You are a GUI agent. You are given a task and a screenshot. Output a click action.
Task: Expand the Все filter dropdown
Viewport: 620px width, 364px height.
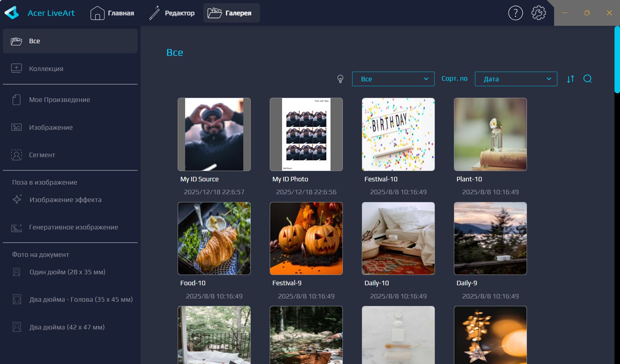393,79
